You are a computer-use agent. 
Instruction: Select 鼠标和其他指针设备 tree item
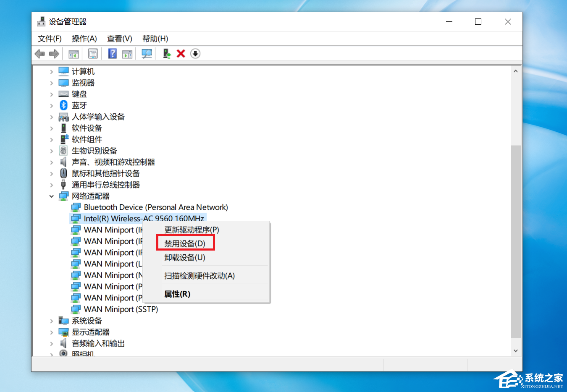click(105, 173)
